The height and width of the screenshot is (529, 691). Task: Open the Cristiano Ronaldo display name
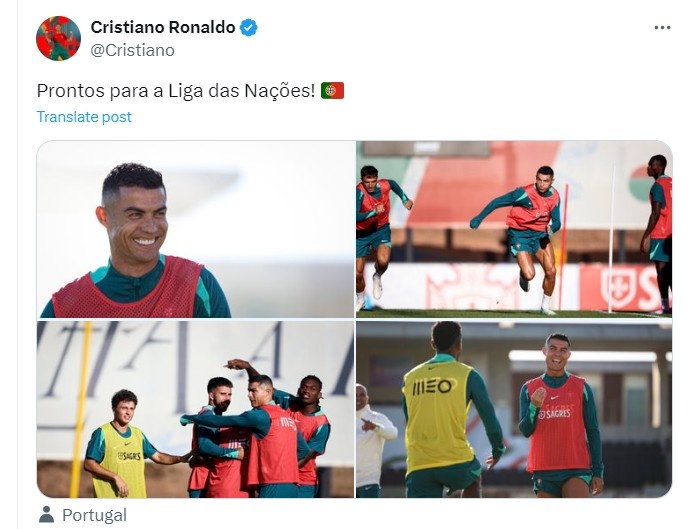click(163, 27)
